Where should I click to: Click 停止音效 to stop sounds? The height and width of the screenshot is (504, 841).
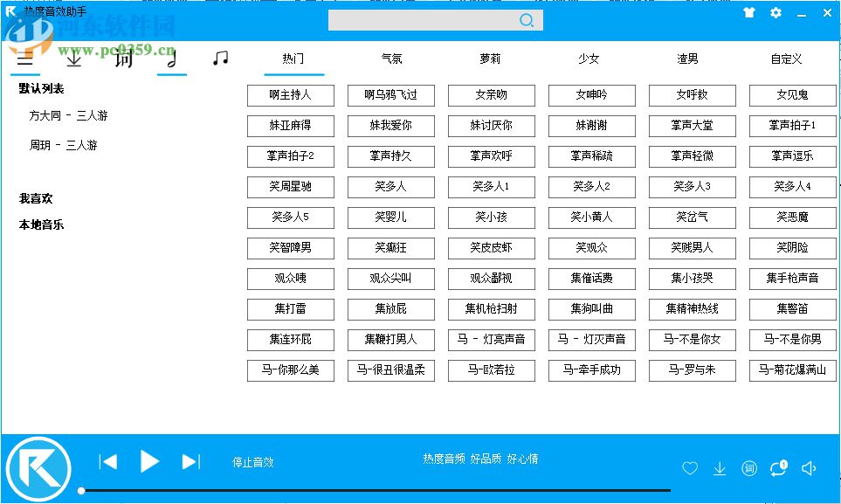254,462
